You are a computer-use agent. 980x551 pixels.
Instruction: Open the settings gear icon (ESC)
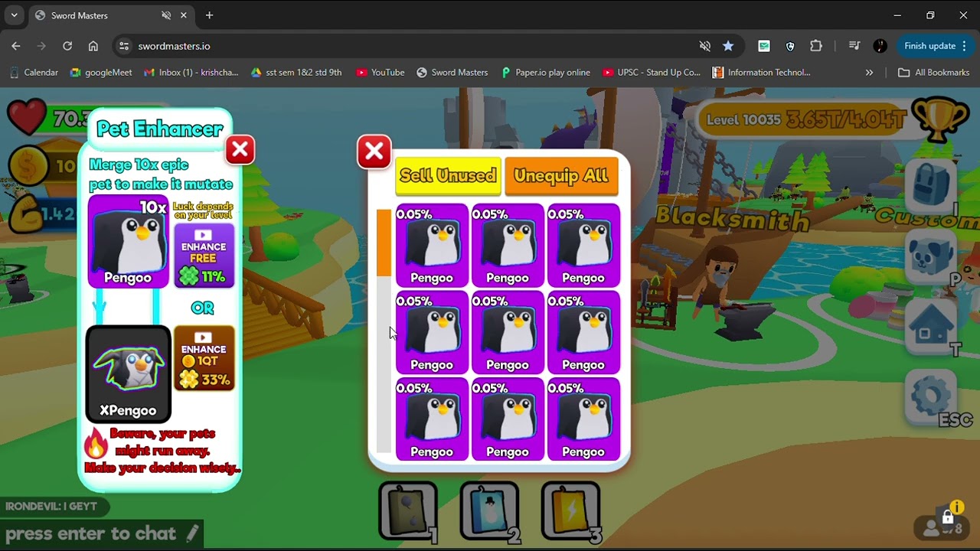coord(931,396)
